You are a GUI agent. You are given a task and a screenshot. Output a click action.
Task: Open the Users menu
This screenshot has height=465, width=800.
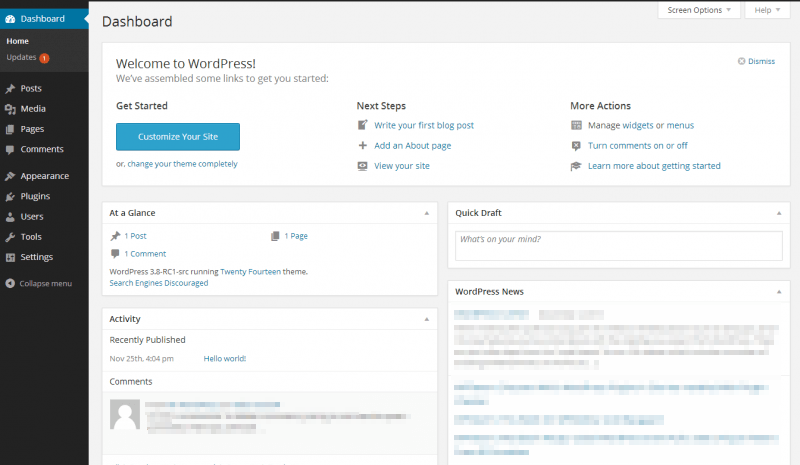pos(32,217)
